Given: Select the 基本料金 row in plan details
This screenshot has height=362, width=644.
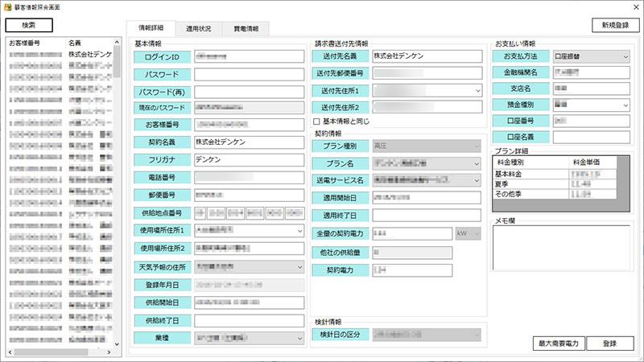Looking at the screenshot, I should point(555,175).
